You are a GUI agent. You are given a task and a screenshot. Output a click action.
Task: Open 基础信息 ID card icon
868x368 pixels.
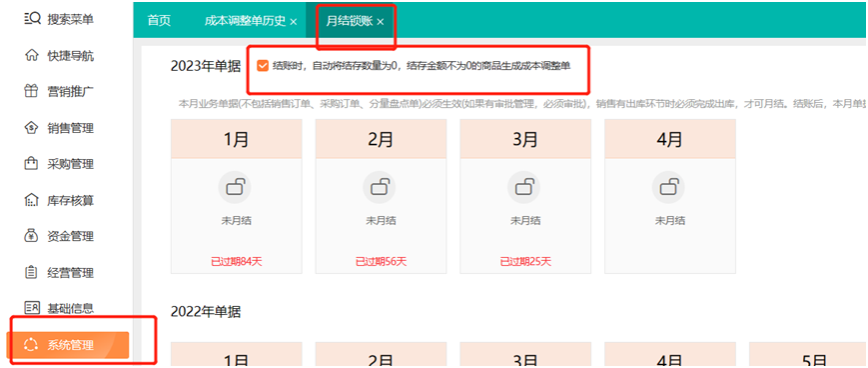pos(32,308)
